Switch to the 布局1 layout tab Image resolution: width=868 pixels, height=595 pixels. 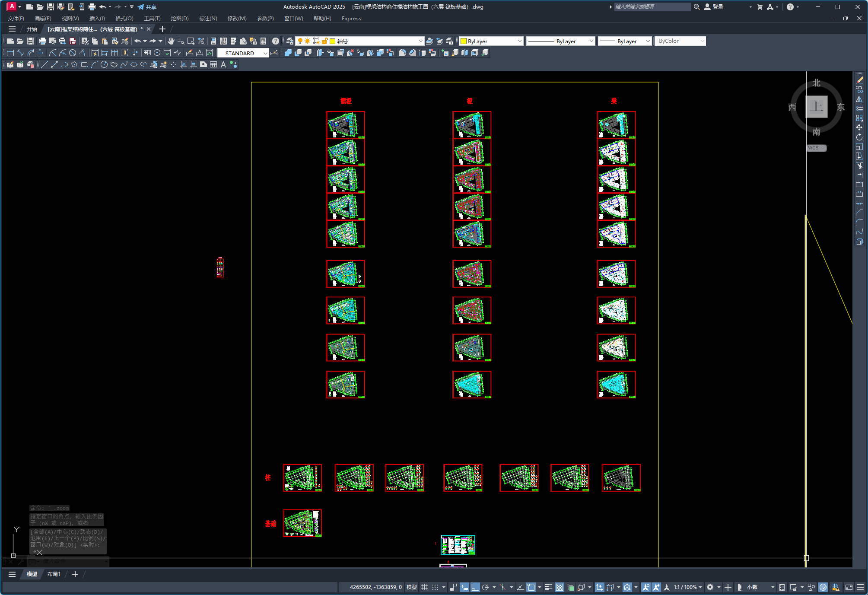click(54, 574)
